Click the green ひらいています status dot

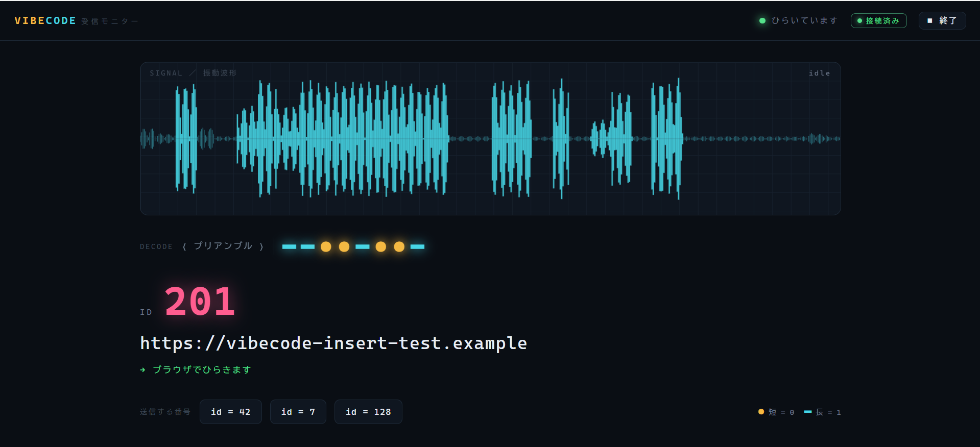[762, 21]
